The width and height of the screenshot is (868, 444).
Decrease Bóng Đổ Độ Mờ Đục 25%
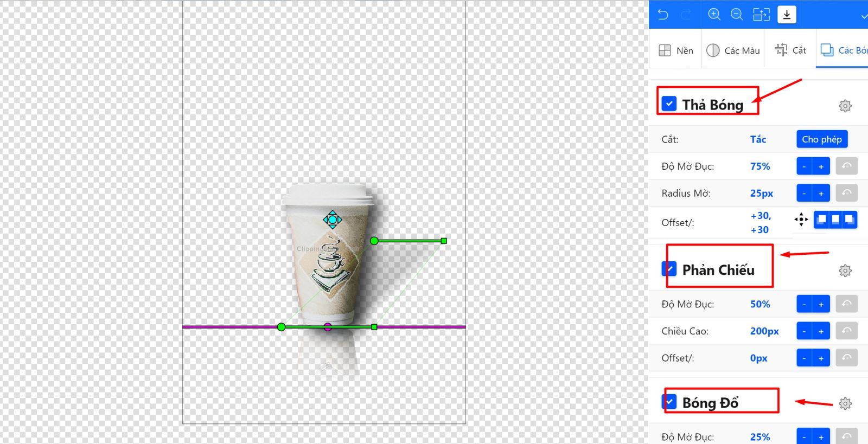coord(805,436)
